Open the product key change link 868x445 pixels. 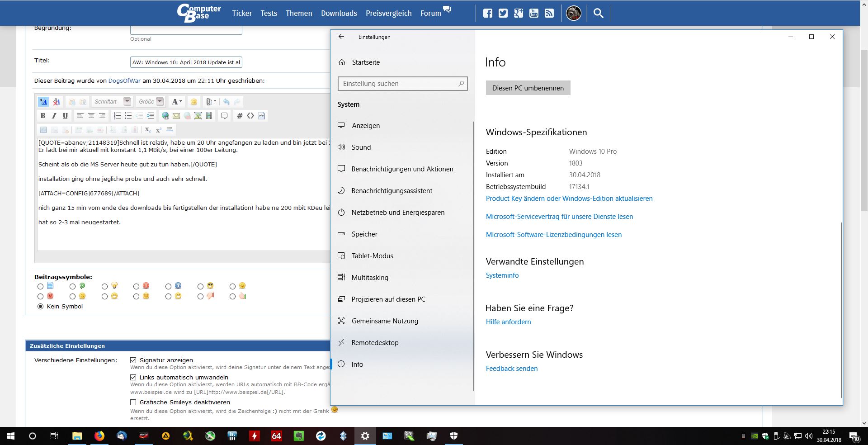pos(569,199)
